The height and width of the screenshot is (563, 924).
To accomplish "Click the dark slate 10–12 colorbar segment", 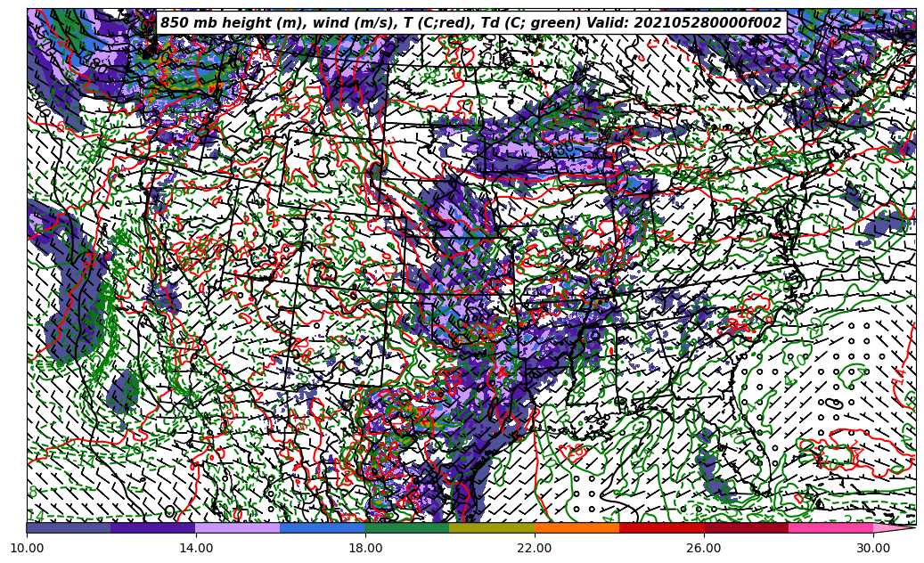I will pos(69,527).
